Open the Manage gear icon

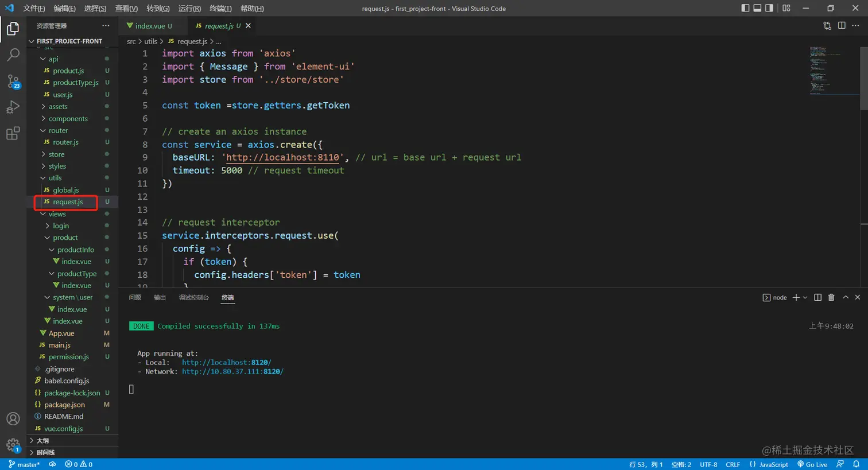(x=13, y=445)
